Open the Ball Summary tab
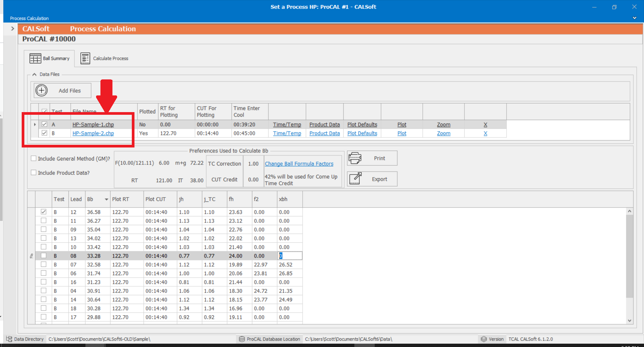 tap(49, 58)
